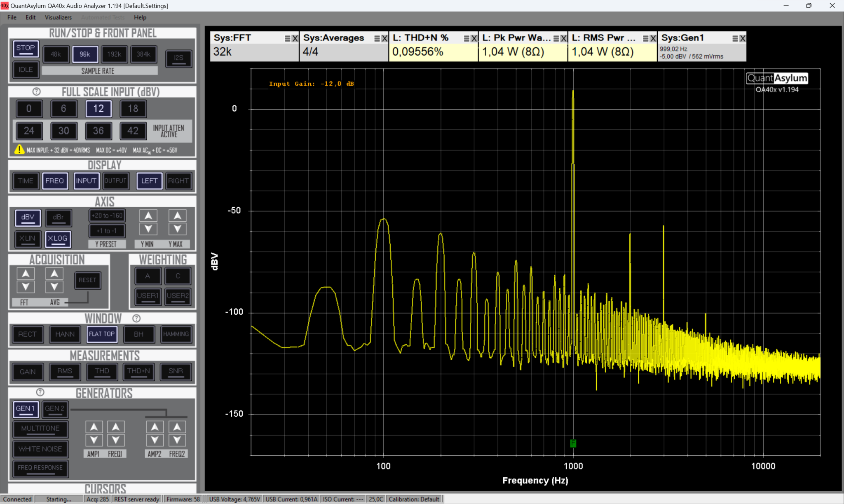
Task: Toggle GEN 2 generator
Action: tap(55, 409)
